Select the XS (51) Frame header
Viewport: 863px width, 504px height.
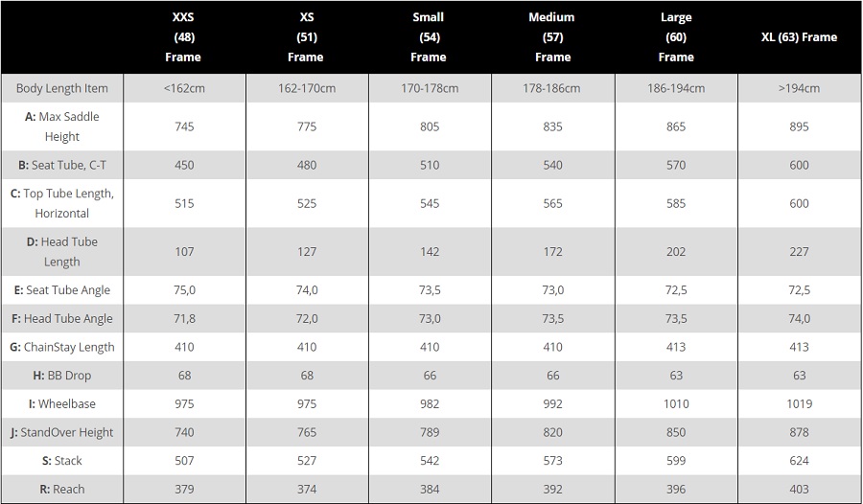pos(306,36)
